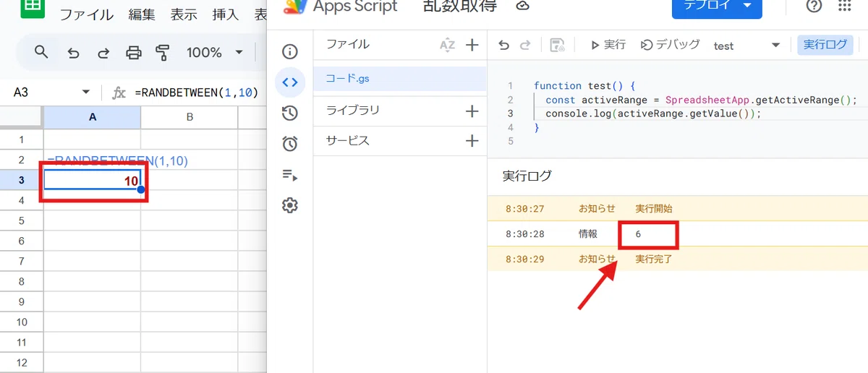Click the 8:30:28 timestamp
The height and width of the screenshot is (373, 868).
pyautogui.click(x=524, y=234)
